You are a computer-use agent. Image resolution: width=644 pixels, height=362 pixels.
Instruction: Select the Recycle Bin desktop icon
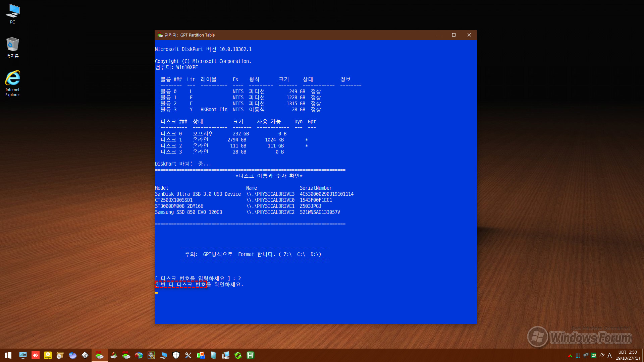click(x=13, y=48)
